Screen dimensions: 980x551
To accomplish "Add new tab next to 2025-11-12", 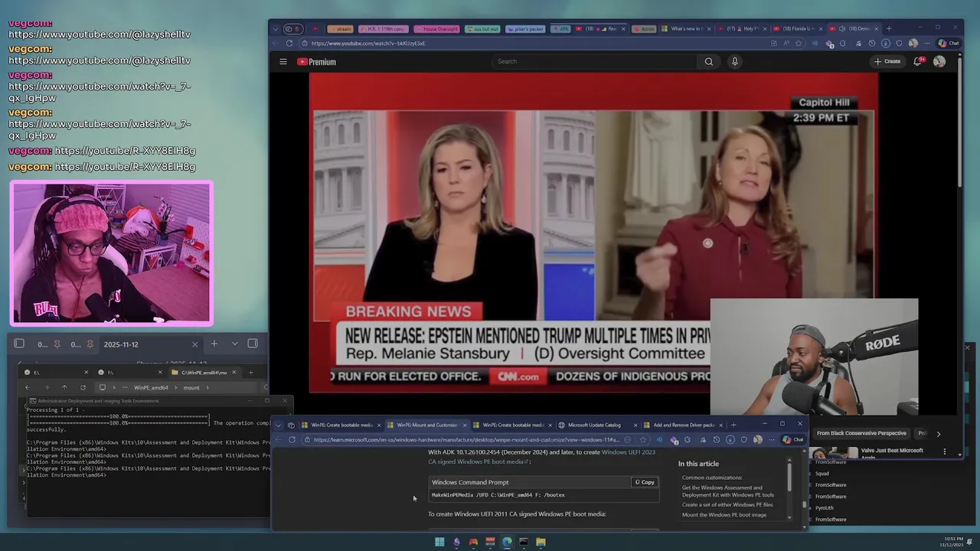I will point(214,344).
